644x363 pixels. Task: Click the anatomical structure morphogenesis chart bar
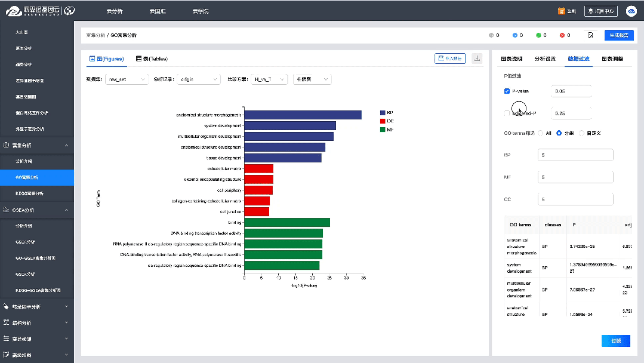[303, 115]
